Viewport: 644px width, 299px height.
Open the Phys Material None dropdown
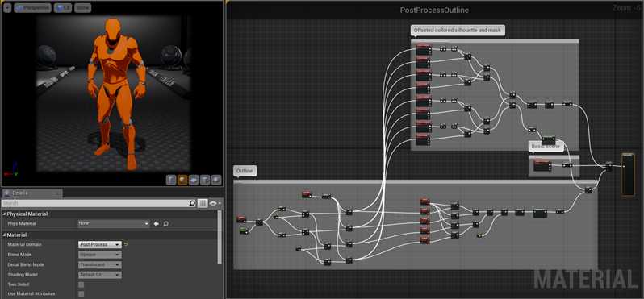point(114,223)
